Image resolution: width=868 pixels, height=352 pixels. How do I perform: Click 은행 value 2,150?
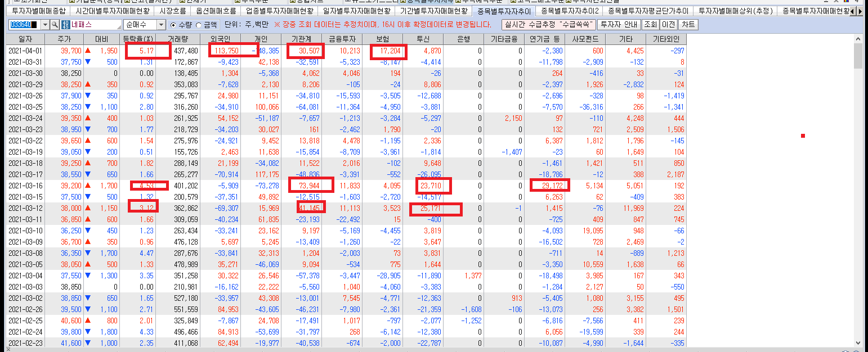[514, 118]
